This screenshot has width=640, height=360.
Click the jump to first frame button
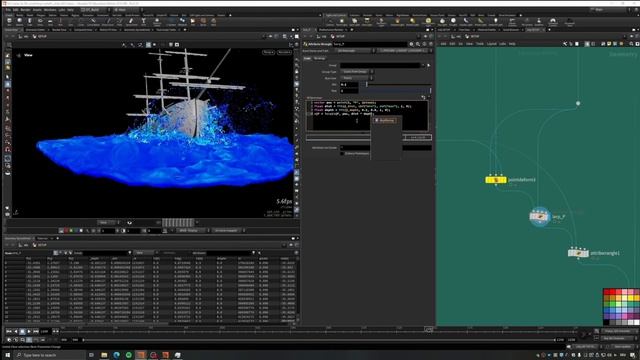click(9, 331)
